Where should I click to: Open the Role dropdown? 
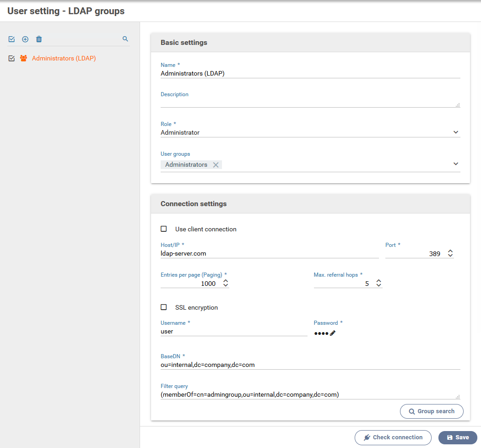tap(455, 132)
